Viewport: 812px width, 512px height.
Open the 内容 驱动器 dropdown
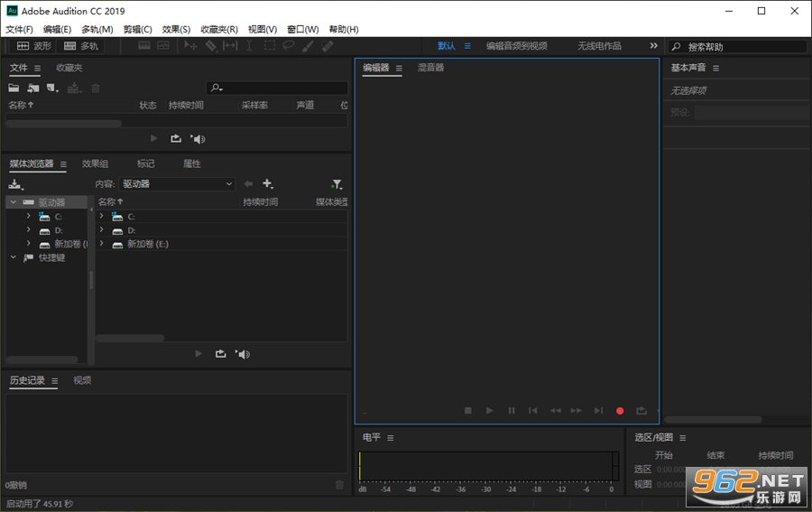coord(177,184)
